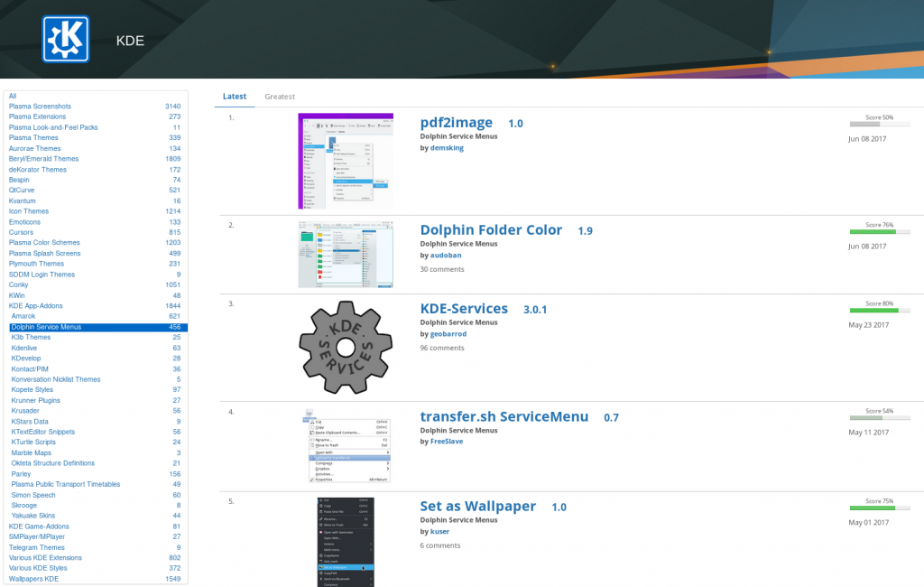This screenshot has height=587, width=924.
Task: Open the transfer.sh ServiceMenu thumbnail
Action: 346,446
